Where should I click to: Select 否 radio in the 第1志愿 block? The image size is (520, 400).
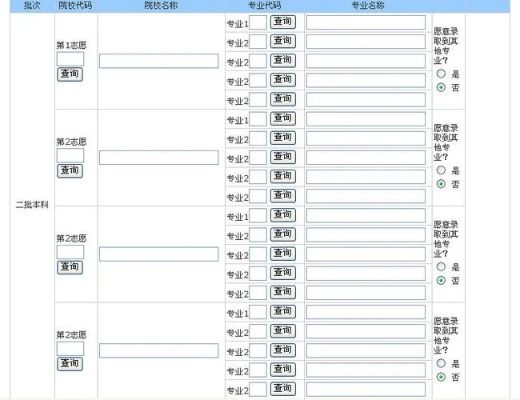click(x=441, y=87)
